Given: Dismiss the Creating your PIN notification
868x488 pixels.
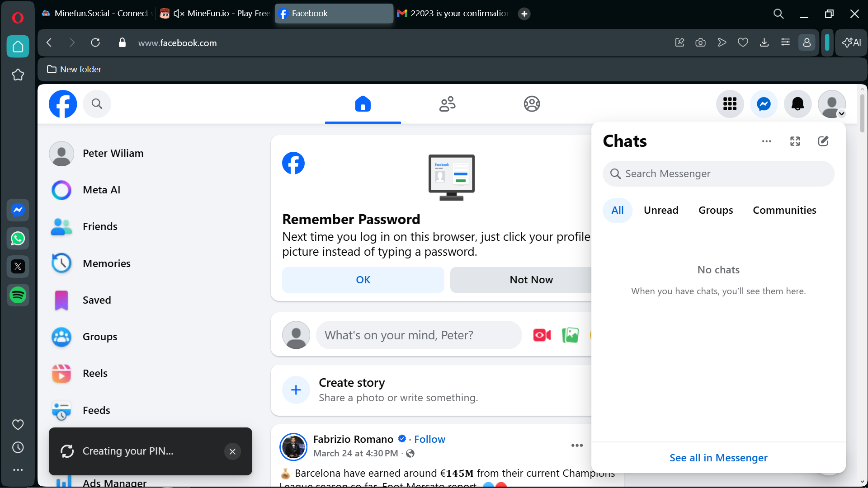Looking at the screenshot, I should pos(232,451).
